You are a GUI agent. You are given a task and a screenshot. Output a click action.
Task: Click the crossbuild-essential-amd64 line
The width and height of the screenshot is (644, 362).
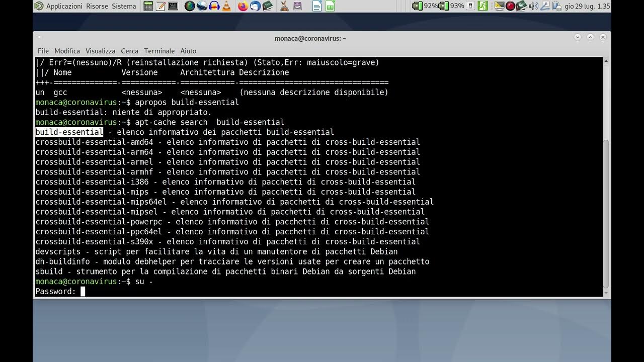click(x=227, y=142)
